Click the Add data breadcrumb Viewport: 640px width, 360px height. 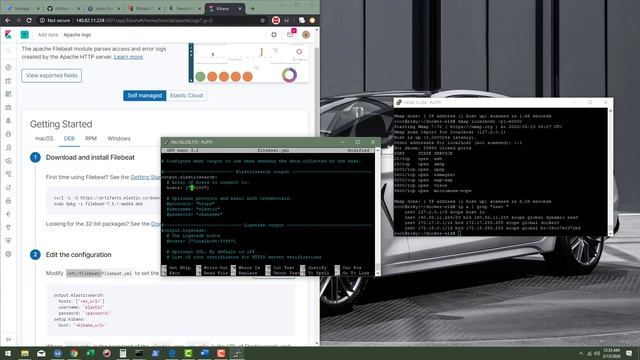click(48, 35)
